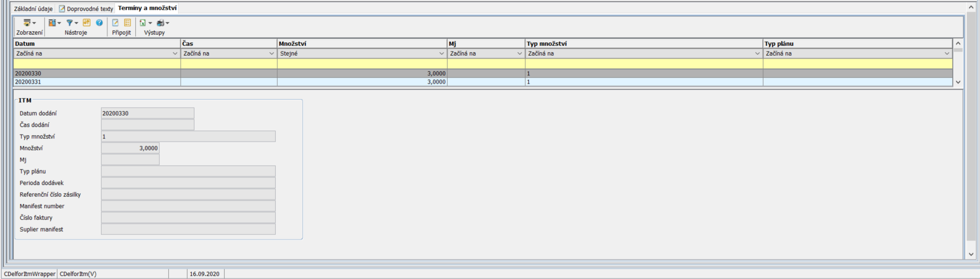Open the Mj filter condition dropdown
The height and width of the screenshot is (279, 980).
(519, 53)
